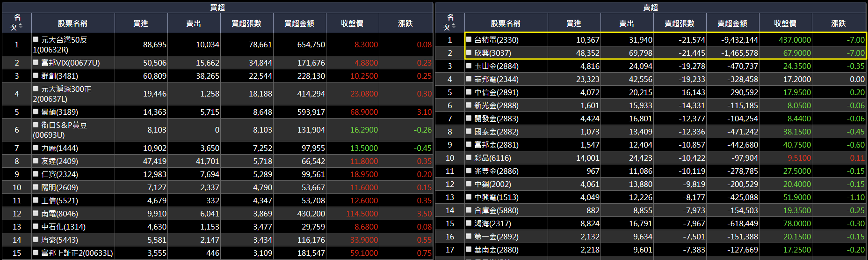
Task: Sort by 賣出 column in the 賣超 table
Action: click(627, 23)
